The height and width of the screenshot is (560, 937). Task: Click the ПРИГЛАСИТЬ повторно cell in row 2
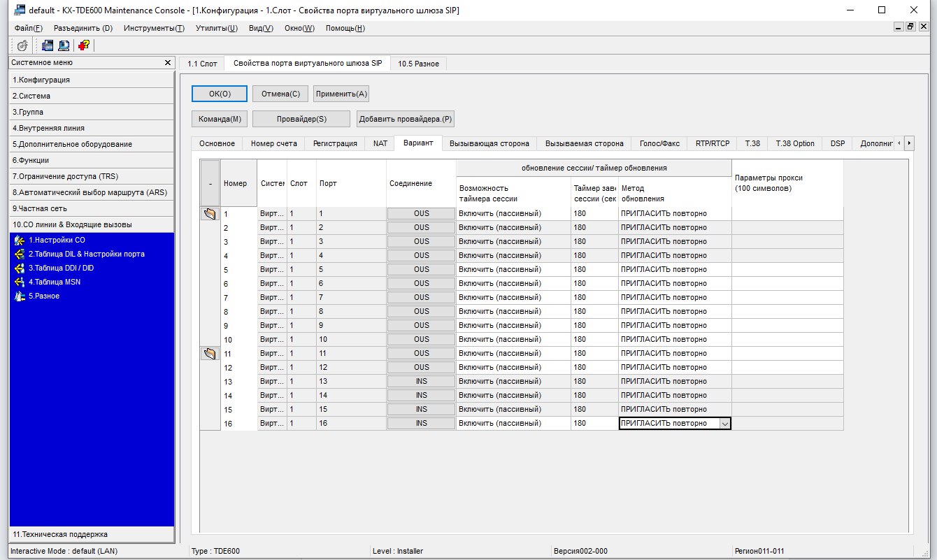point(675,227)
